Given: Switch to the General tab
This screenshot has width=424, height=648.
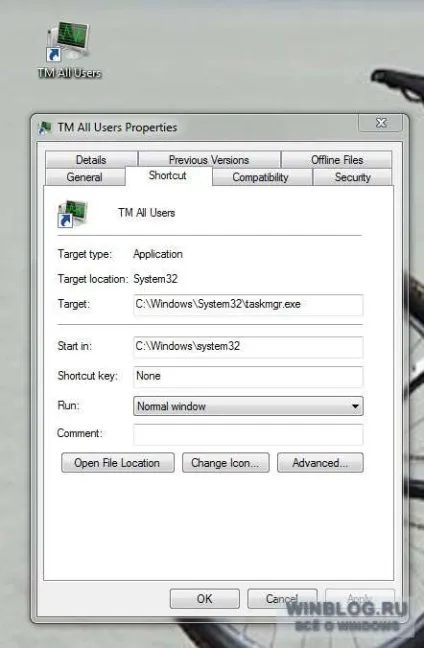Looking at the screenshot, I should coord(84,177).
